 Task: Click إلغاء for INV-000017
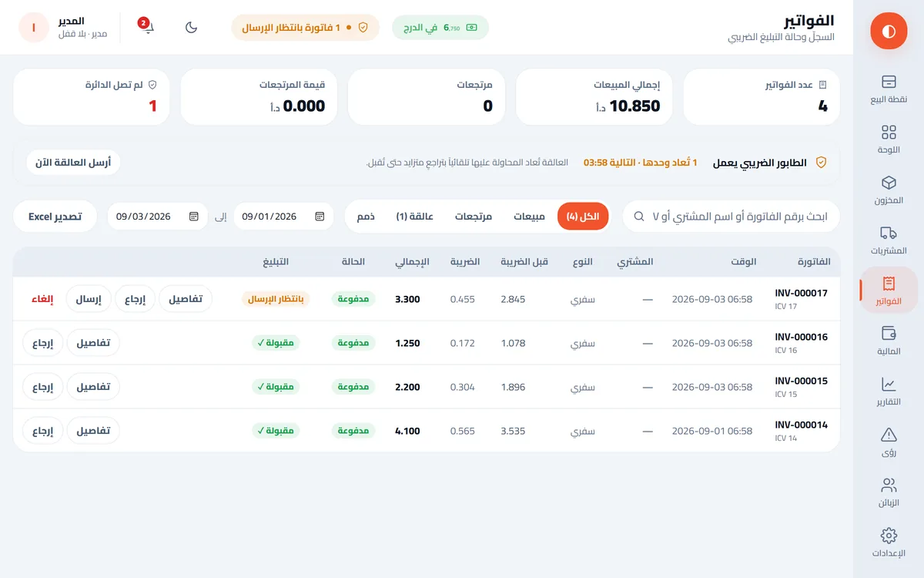(42, 299)
